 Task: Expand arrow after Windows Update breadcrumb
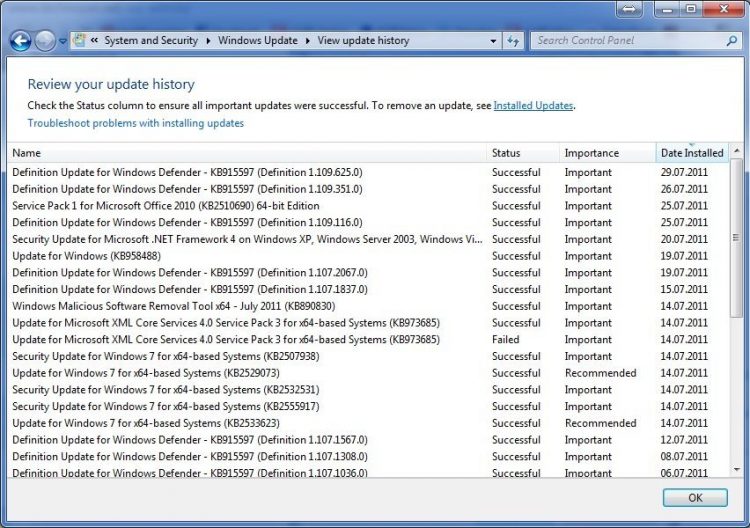pyautogui.click(x=308, y=41)
